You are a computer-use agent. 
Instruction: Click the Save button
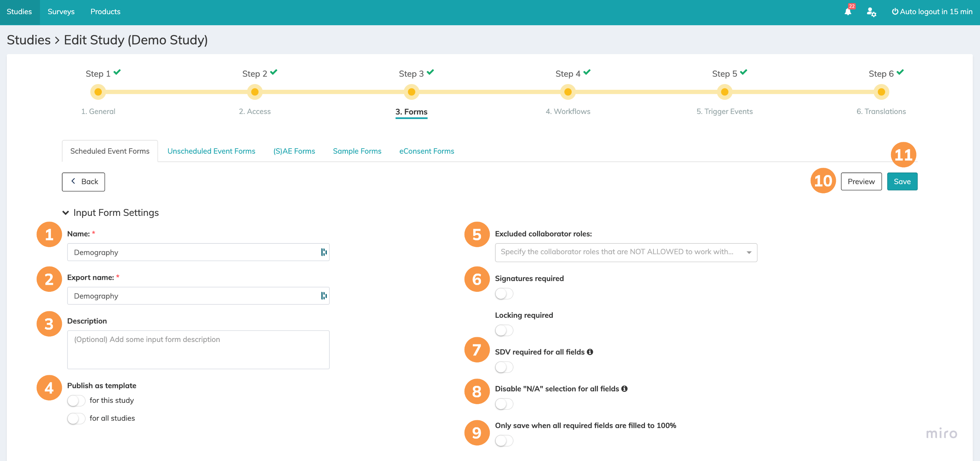(902, 182)
